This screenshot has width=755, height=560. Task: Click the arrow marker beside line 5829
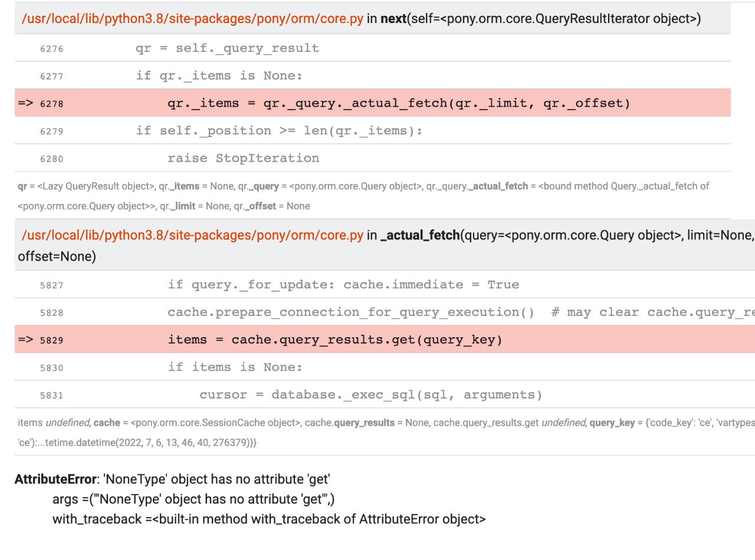25,340
